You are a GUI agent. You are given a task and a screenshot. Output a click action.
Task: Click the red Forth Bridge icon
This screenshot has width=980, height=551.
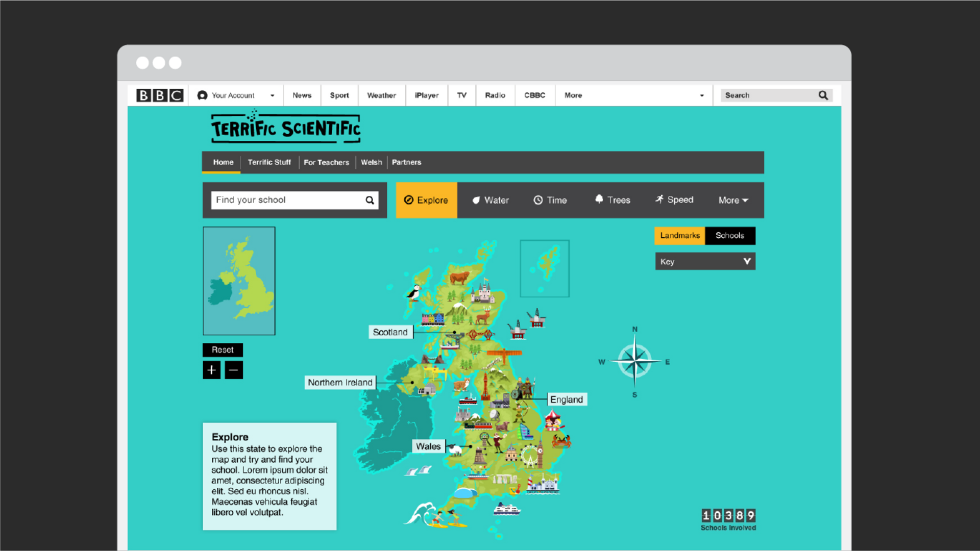click(x=480, y=335)
